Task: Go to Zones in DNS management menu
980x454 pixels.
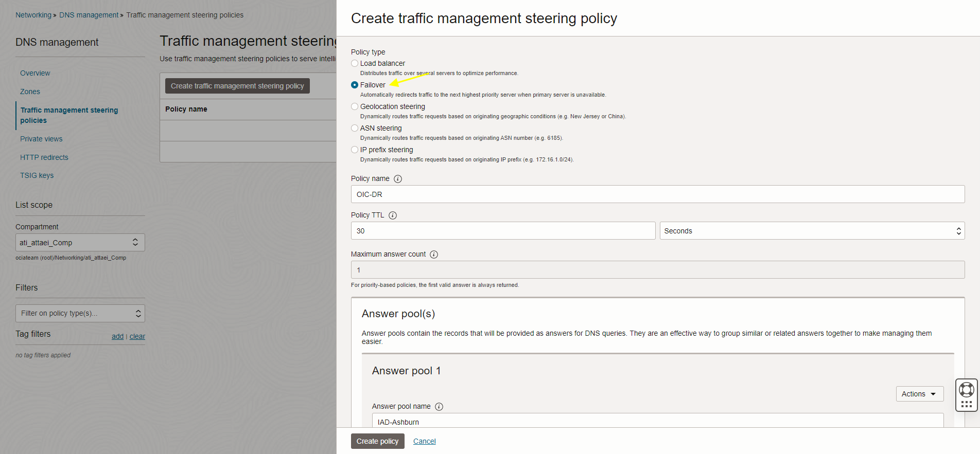Action: tap(30, 92)
